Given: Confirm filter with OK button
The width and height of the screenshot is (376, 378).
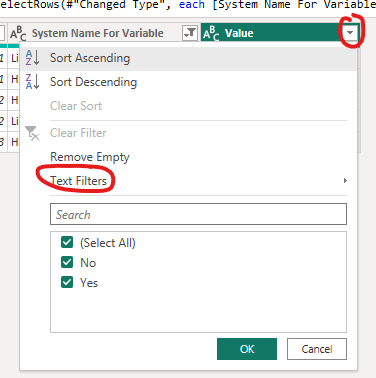Looking at the screenshot, I should tap(247, 349).
